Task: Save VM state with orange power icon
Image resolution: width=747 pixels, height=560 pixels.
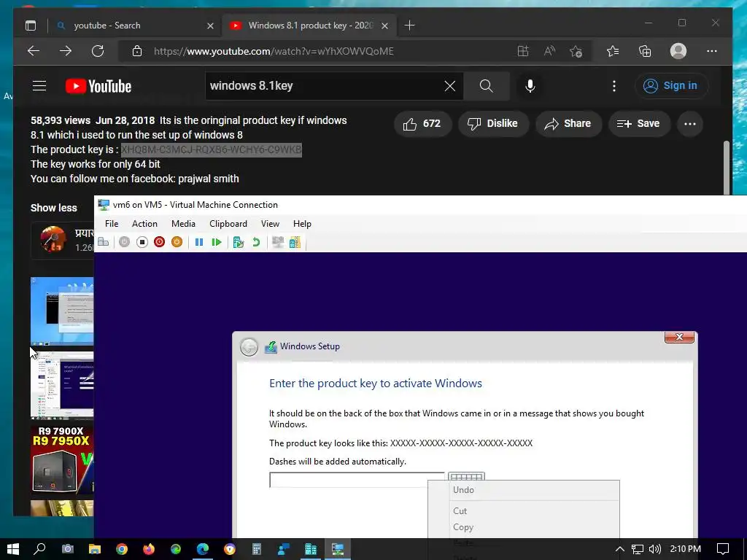Action: [x=177, y=242]
